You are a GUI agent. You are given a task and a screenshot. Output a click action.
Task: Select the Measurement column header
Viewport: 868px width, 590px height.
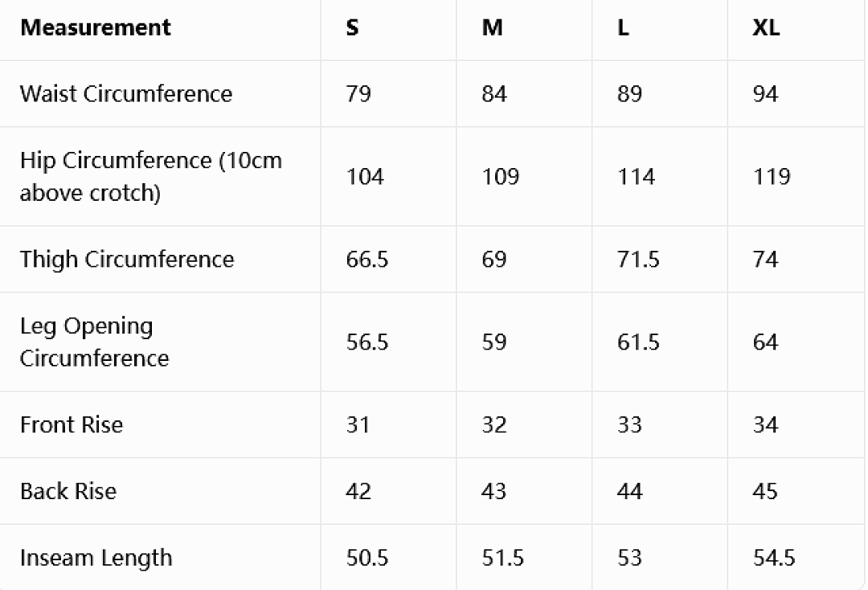click(95, 27)
